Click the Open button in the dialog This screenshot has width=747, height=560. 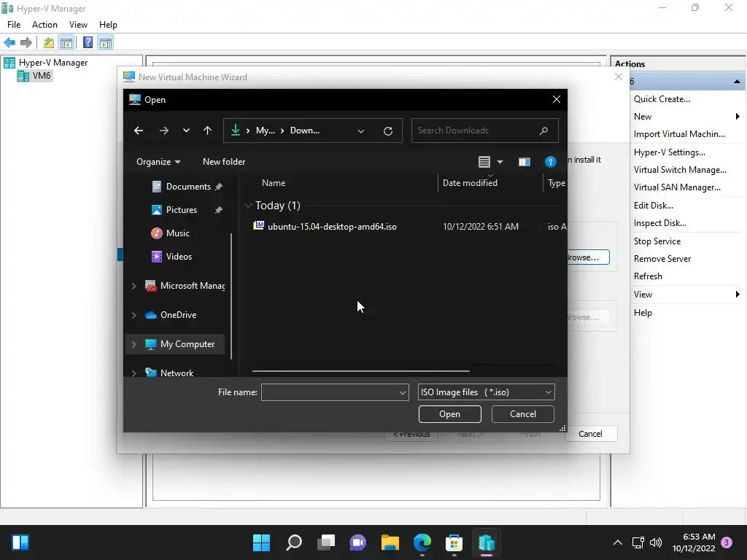(x=449, y=414)
